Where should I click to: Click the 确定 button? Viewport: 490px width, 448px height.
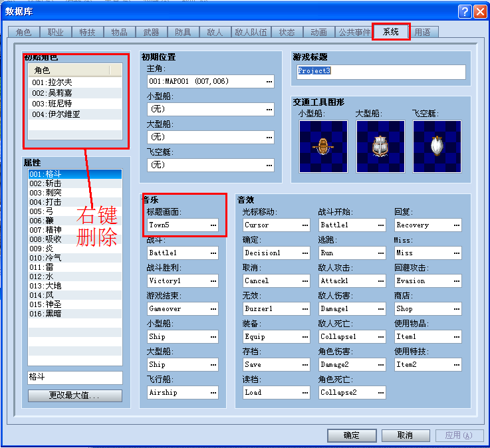pos(352,435)
